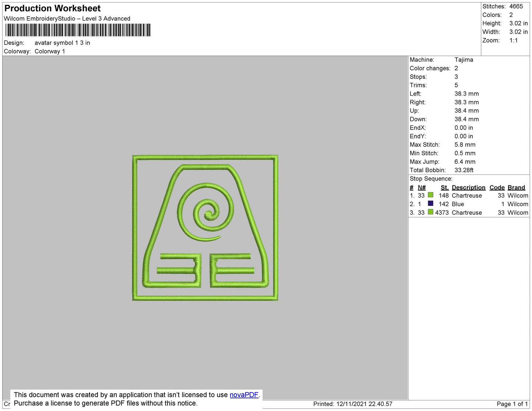Click the Wilcom EmbroideryStudio subtitle
This screenshot has height=411, width=532.
pyautogui.click(x=67, y=18)
